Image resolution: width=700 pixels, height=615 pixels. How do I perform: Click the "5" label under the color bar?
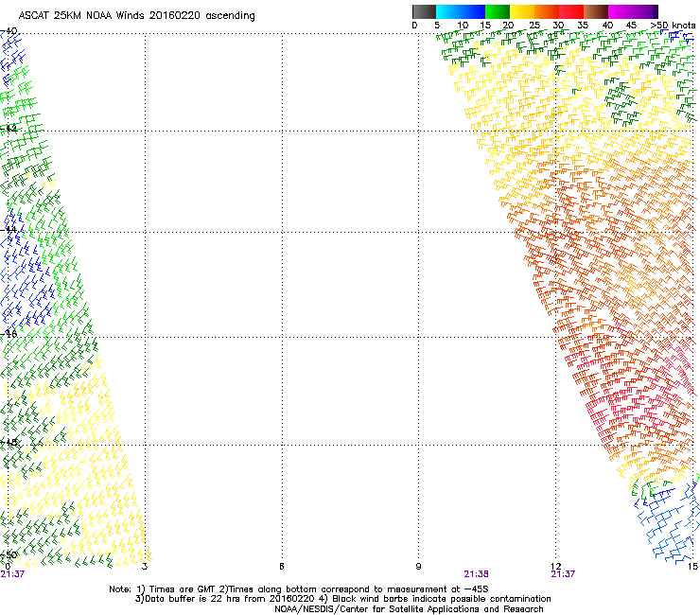[437, 26]
